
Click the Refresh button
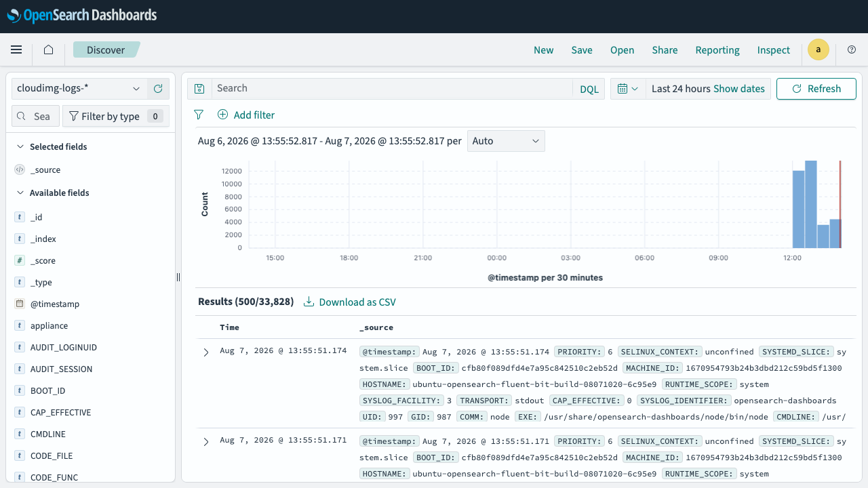(816, 89)
